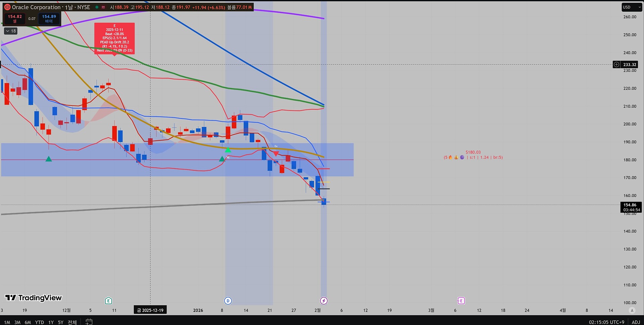Click the open price value 188.39
This screenshot has width=644, height=325.
tap(121, 7)
